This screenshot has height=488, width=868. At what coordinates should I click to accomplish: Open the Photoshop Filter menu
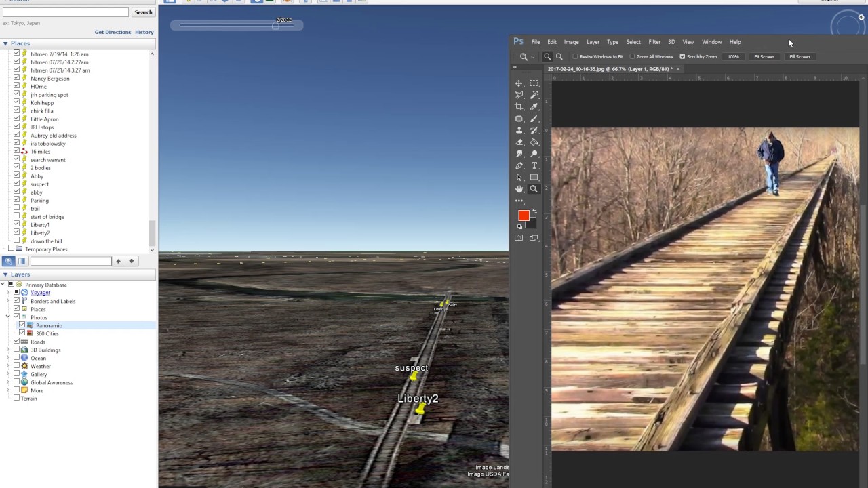654,42
